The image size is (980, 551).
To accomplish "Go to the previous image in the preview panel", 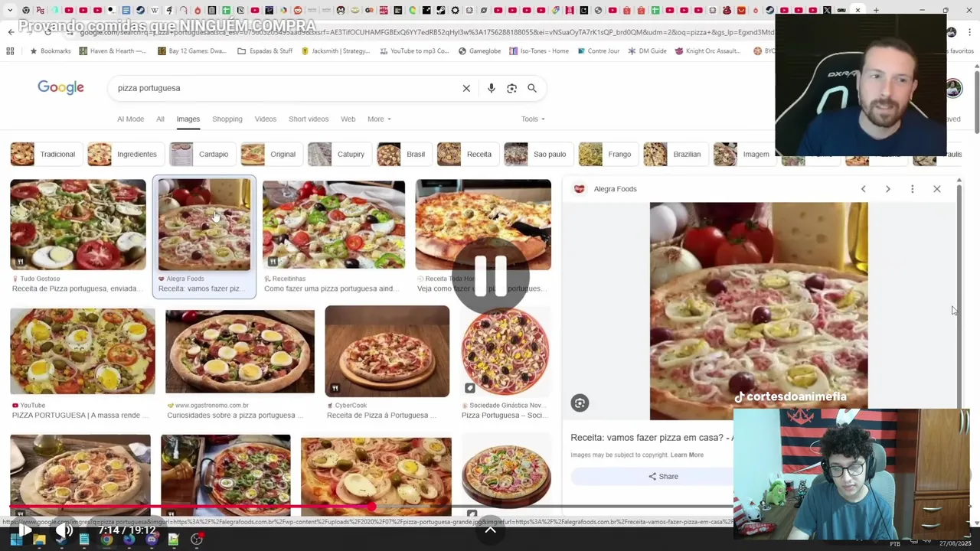I will (863, 189).
